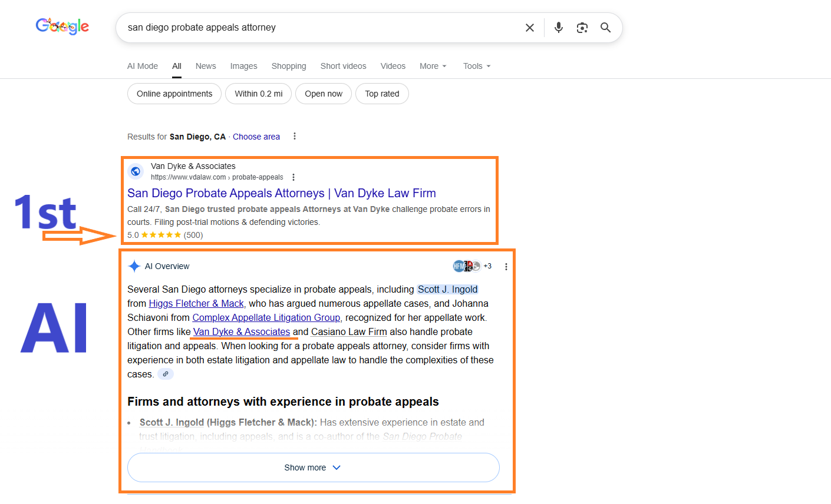The height and width of the screenshot is (504, 831).
Task: Clear the search query with X icon
Action: click(x=530, y=28)
